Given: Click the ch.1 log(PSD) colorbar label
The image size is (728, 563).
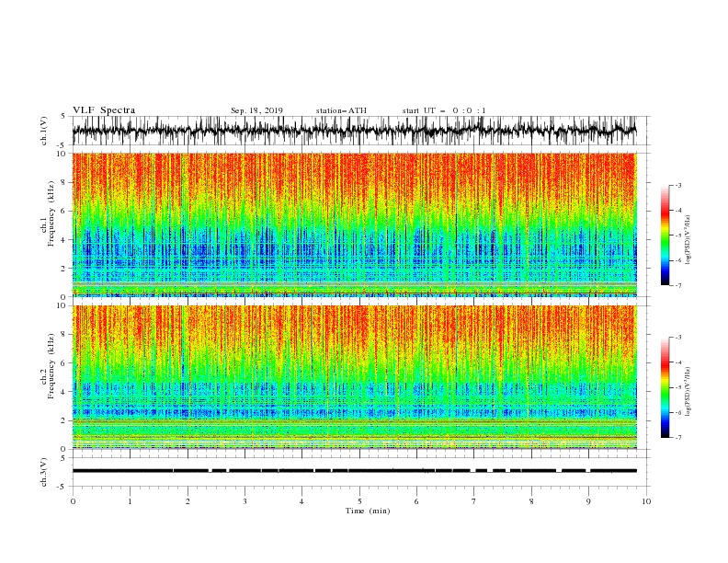Looking at the screenshot, I should click(688, 240).
